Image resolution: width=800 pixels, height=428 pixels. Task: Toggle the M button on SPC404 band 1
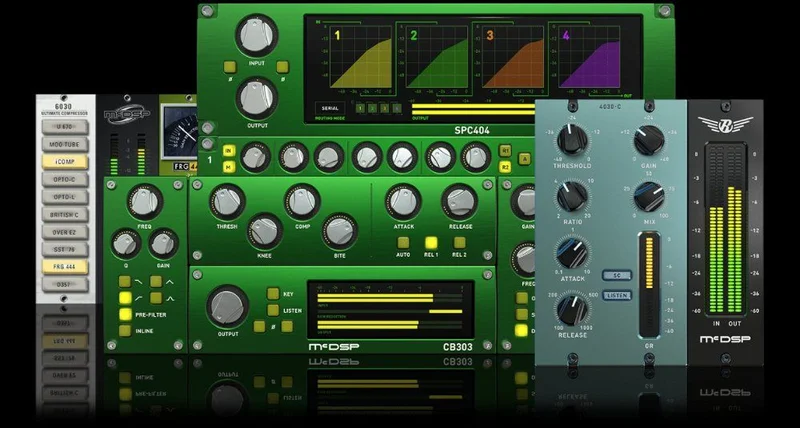coord(229,167)
